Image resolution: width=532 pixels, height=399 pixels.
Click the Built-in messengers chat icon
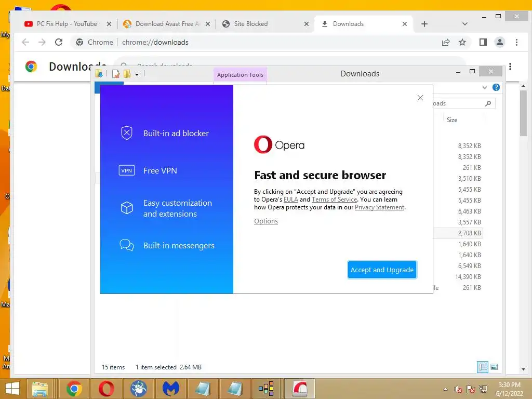click(x=127, y=245)
